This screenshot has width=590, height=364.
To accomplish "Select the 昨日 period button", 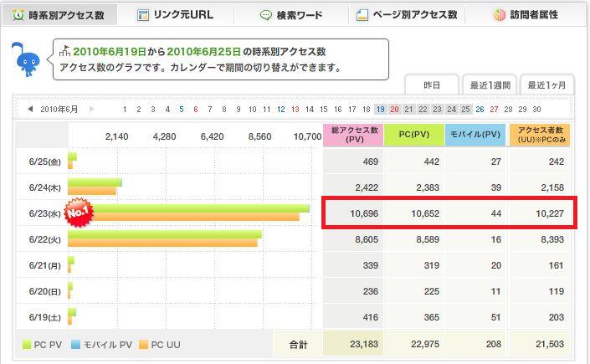I will point(433,86).
